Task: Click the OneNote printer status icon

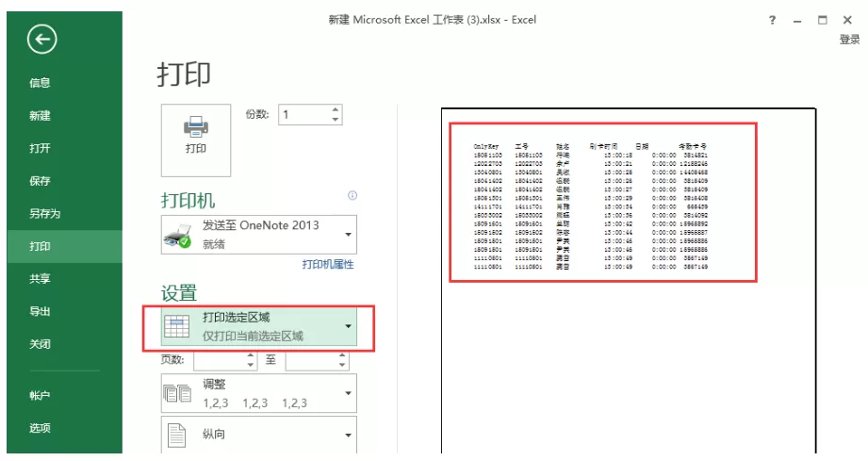Action: click(177, 235)
